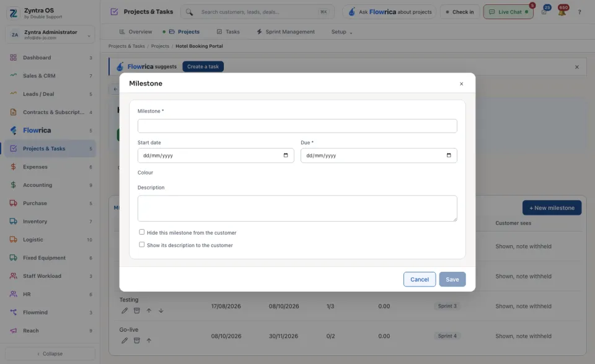The width and height of the screenshot is (595, 364).
Task: Close the Milestone dialog
Action: 461,84
